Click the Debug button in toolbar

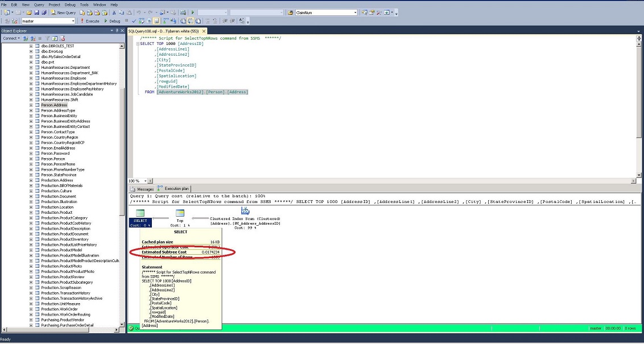pyautogui.click(x=112, y=21)
